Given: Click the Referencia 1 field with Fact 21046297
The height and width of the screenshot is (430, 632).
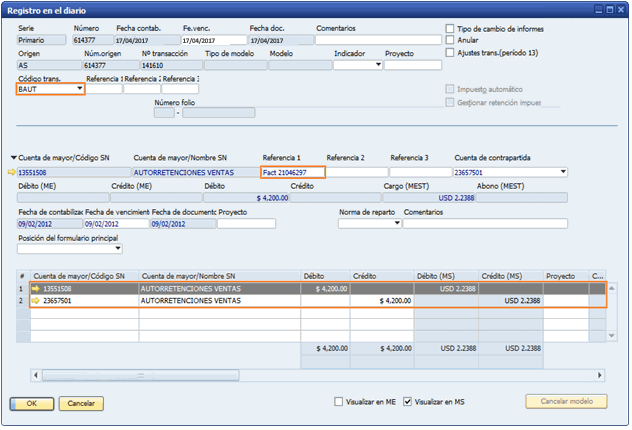Looking at the screenshot, I should (292, 172).
